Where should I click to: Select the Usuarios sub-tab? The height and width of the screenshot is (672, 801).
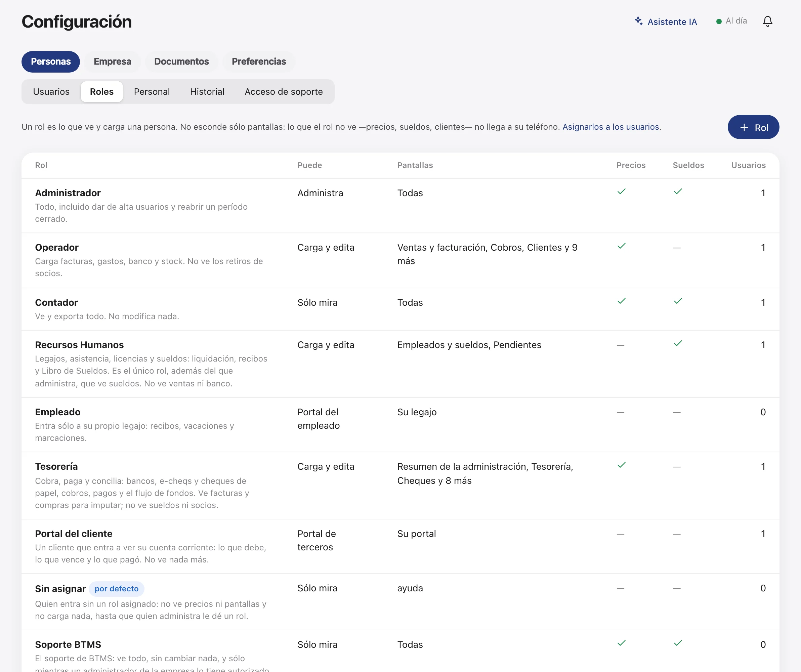coord(51,92)
